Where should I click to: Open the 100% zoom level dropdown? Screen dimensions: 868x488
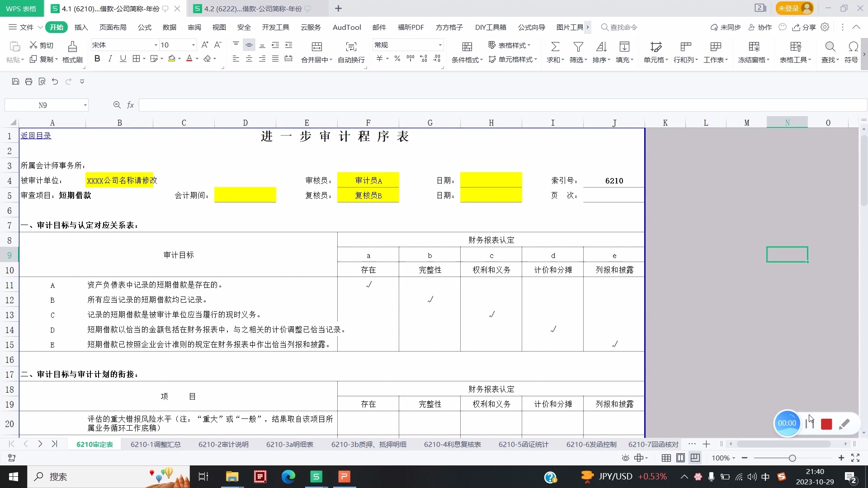point(723,458)
